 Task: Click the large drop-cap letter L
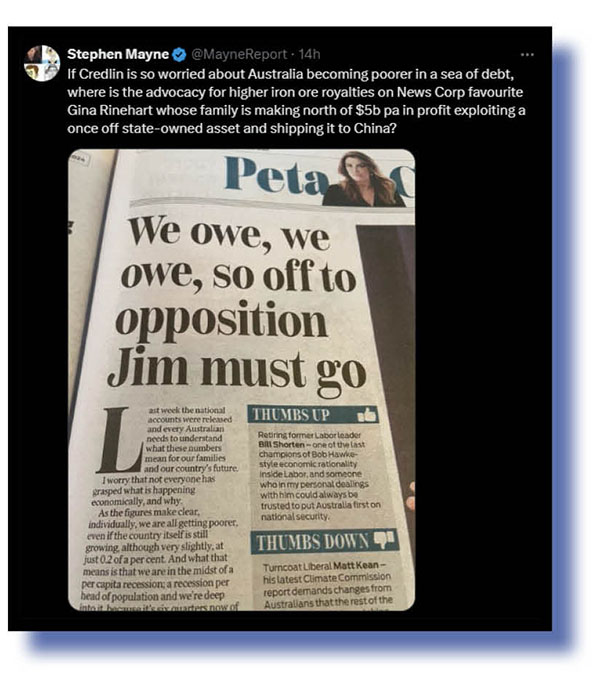[119, 440]
